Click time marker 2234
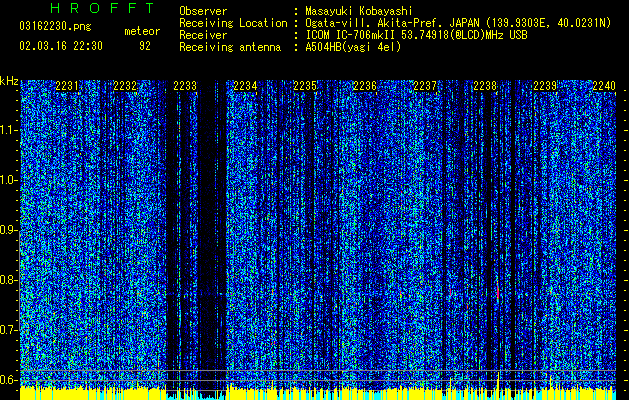Screen dimensions: 629x400 [x=245, y=86]
